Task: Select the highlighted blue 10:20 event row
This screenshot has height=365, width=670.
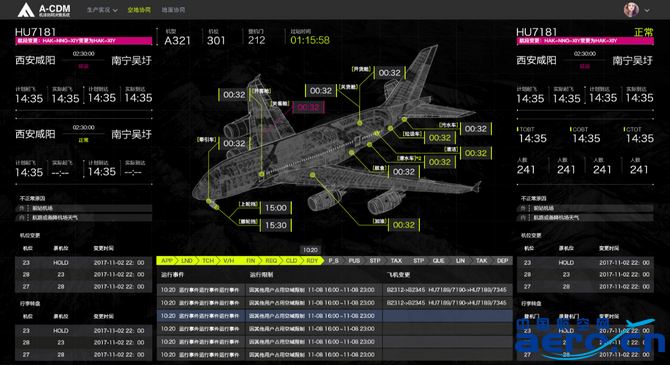Action: tap(335, 316)
